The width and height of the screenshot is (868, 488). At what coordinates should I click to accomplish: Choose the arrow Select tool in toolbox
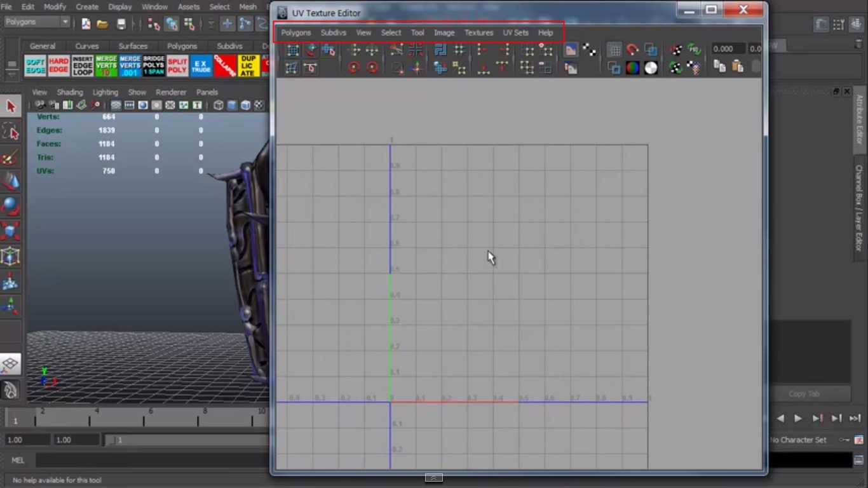pyautogui.click(x=10, y=106)
